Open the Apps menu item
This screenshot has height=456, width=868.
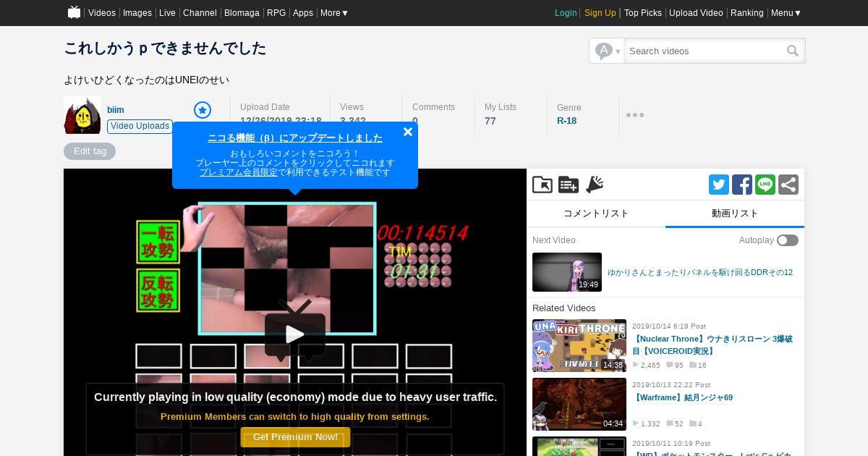pyautogui.click(x=303, y=13)
